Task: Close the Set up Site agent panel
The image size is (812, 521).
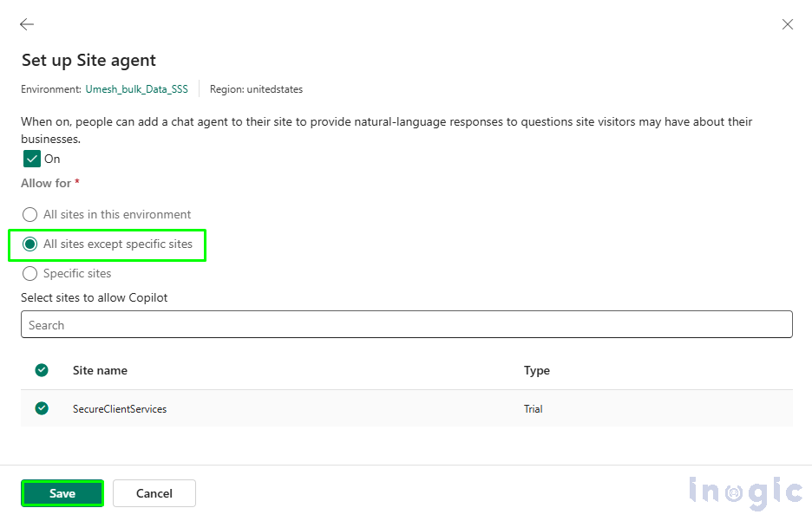Action: 787,24
